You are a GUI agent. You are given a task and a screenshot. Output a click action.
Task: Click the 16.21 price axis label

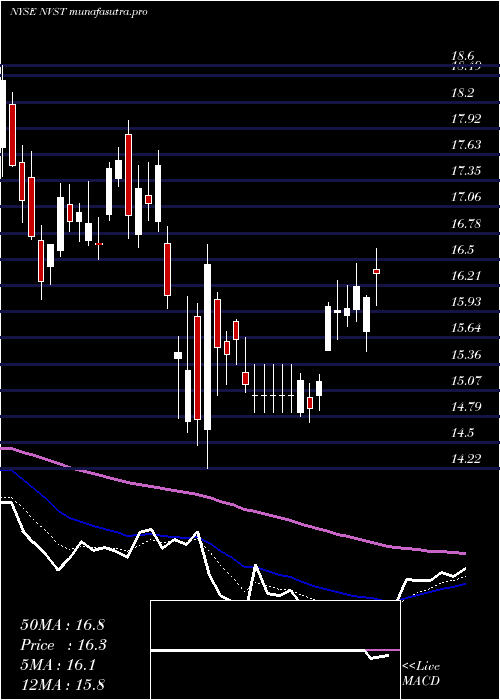(x=466, y=275)
